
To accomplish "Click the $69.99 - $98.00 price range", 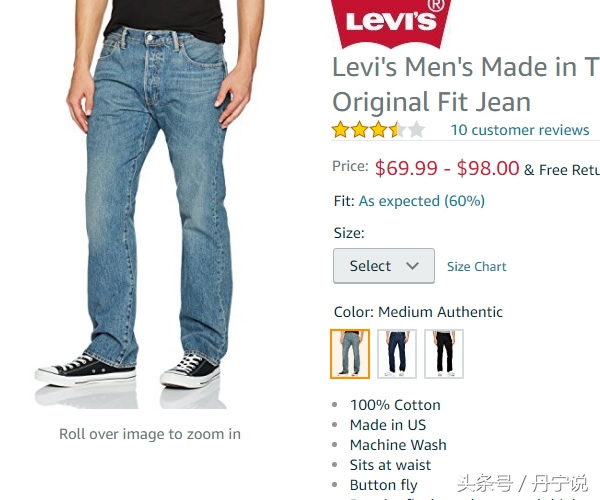I will [447, 168].
